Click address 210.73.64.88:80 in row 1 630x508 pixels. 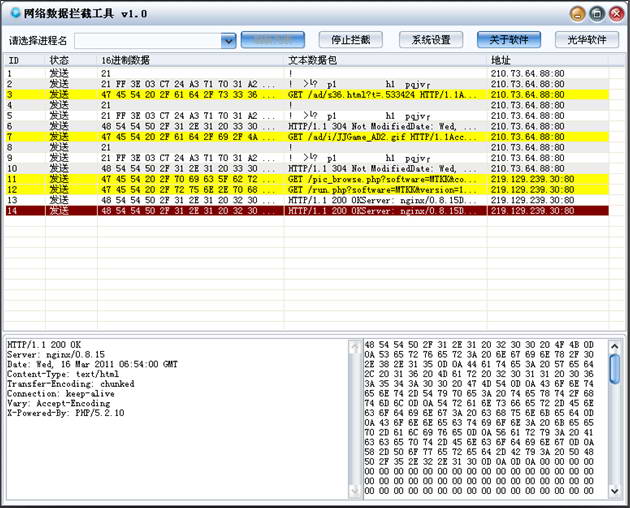(x=528, y=73)
